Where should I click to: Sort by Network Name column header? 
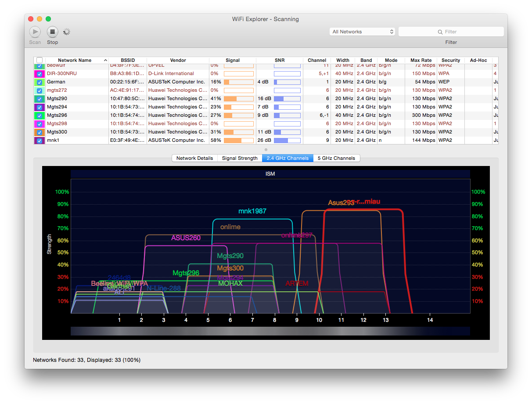[77, 60]
